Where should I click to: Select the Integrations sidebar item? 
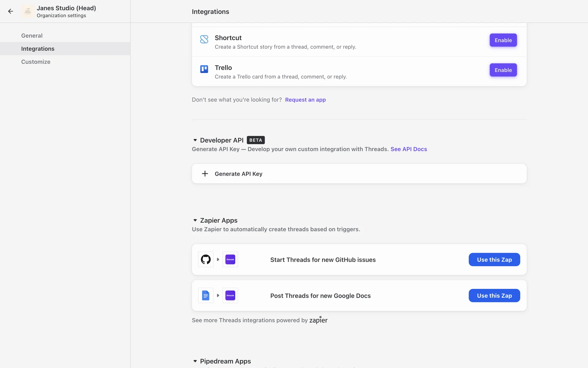pyautogui.click(x=38, y=49)
